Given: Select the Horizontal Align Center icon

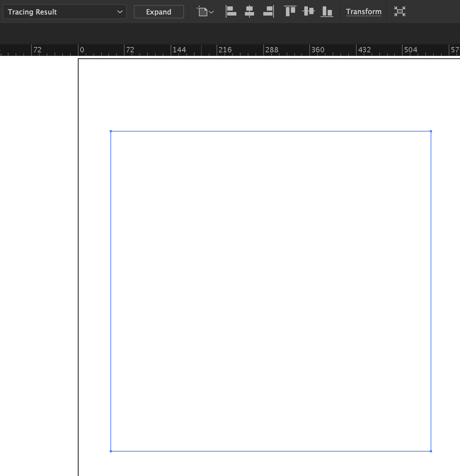Looking at the screenshot, I should (249, 11).
